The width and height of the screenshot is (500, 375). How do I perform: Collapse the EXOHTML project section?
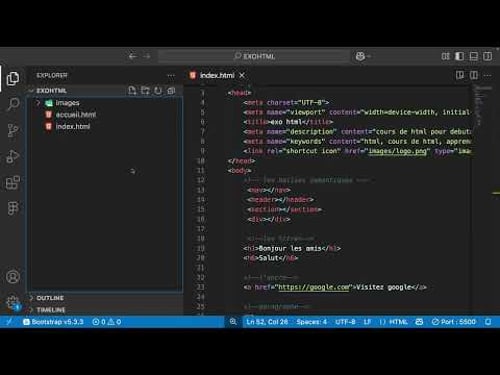pyautogui.click(x=31, y=91)
